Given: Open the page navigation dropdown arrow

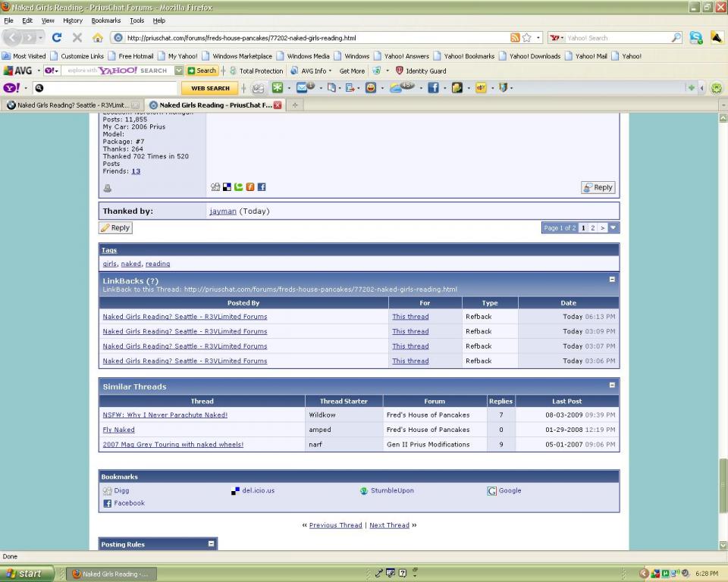Looking at the screenshot, I should [613, 227].
